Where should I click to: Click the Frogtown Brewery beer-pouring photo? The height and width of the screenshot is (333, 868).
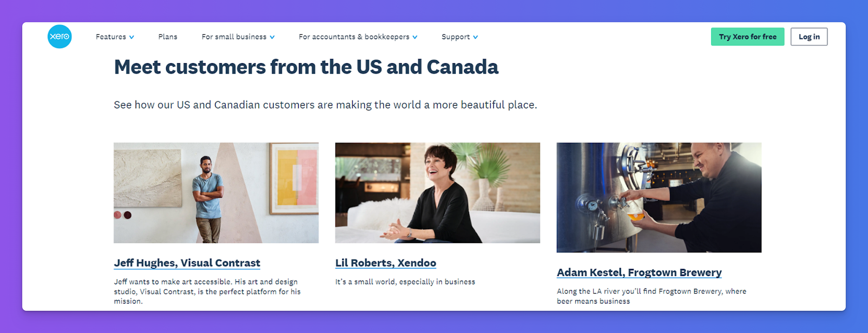[x=659, y=198]
